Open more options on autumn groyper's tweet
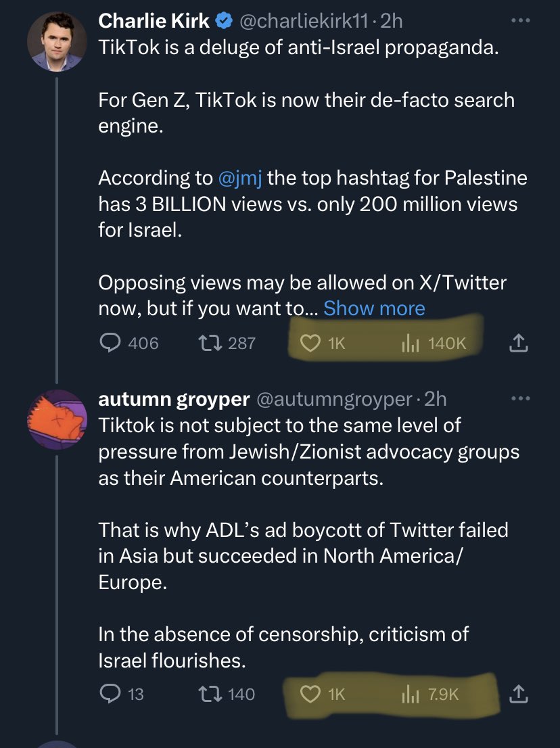Viewport: 560px width, 748px height. [x=520, y=399]
